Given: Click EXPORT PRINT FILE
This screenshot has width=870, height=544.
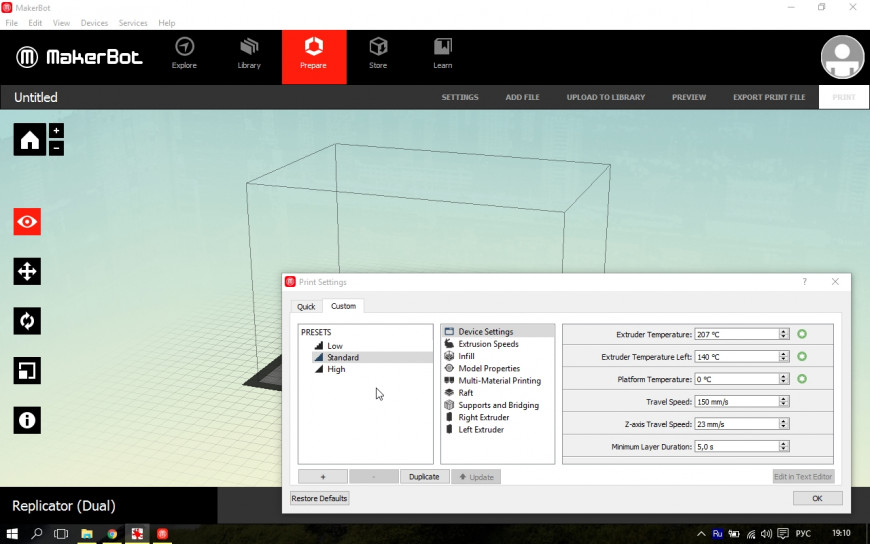Looking at the screenshot, I should pyautogui.click(x=768, y=97).
